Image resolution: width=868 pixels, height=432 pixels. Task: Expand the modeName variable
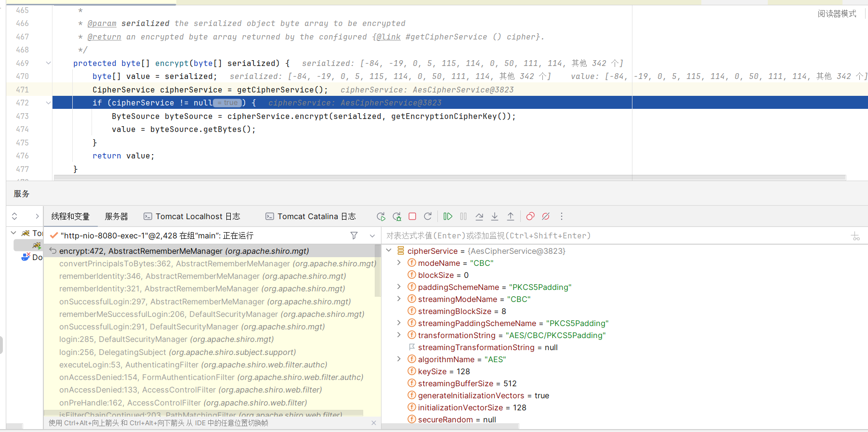(399, 262)
